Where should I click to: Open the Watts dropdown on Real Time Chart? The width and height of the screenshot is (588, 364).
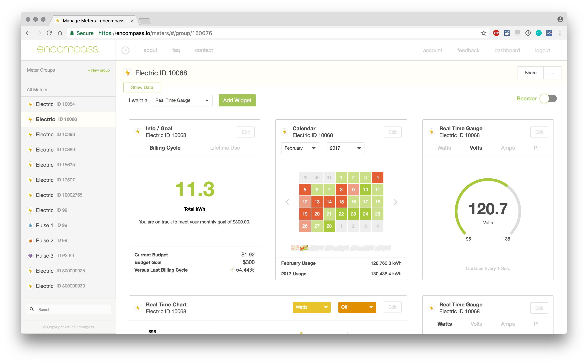point(311,307)
